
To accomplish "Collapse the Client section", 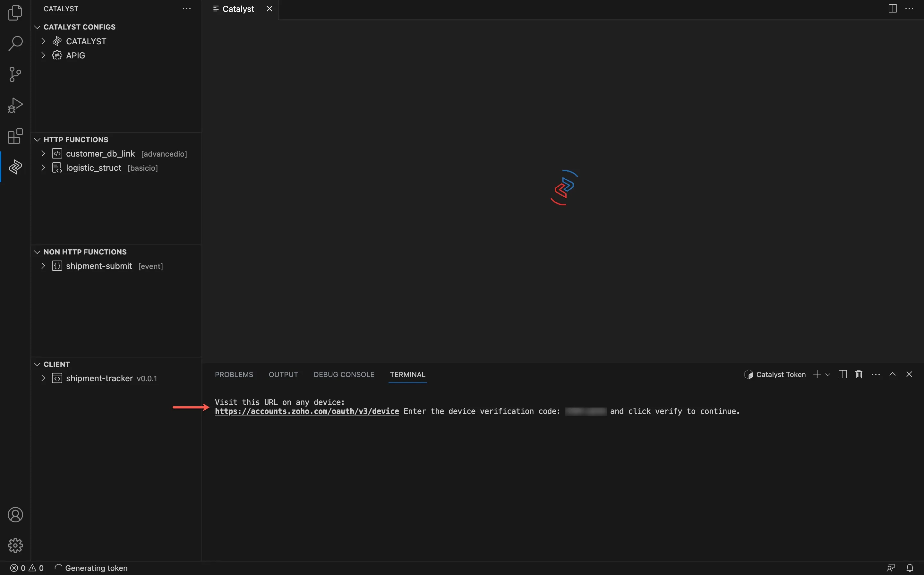I will (37, 364).
